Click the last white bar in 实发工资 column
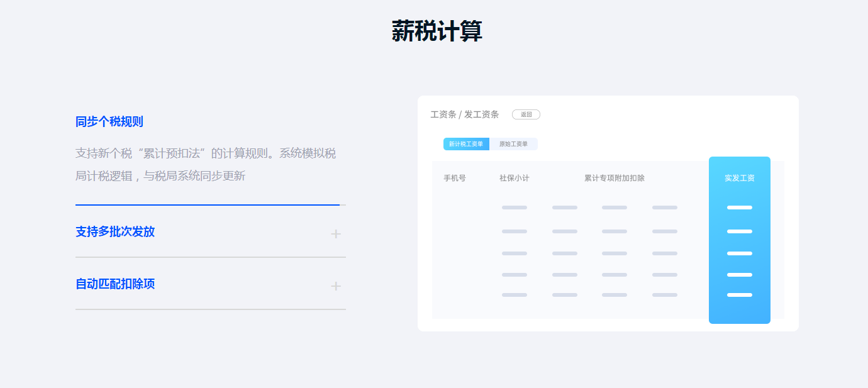This screenshot has height=388, width=868. click(x=740, y=295)
